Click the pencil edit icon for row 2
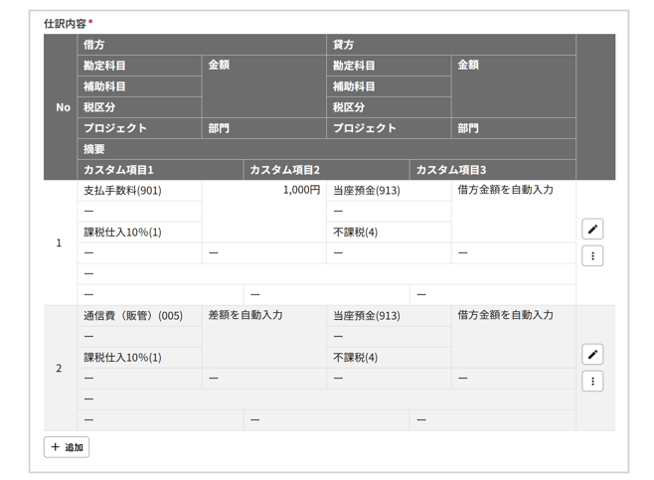The width and height of the screenshot is (654, 480). (592, 355)
